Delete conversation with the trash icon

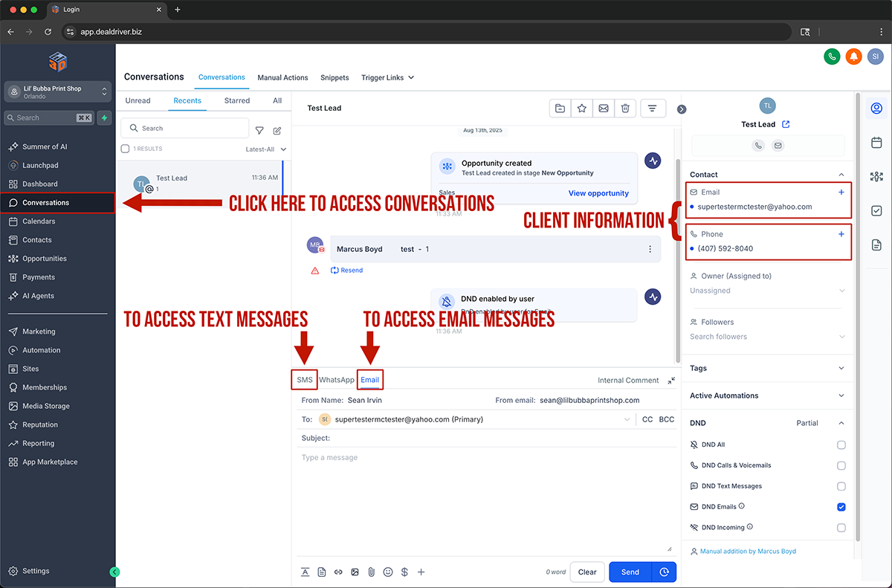pyautogui.click(x=625, y=109)
